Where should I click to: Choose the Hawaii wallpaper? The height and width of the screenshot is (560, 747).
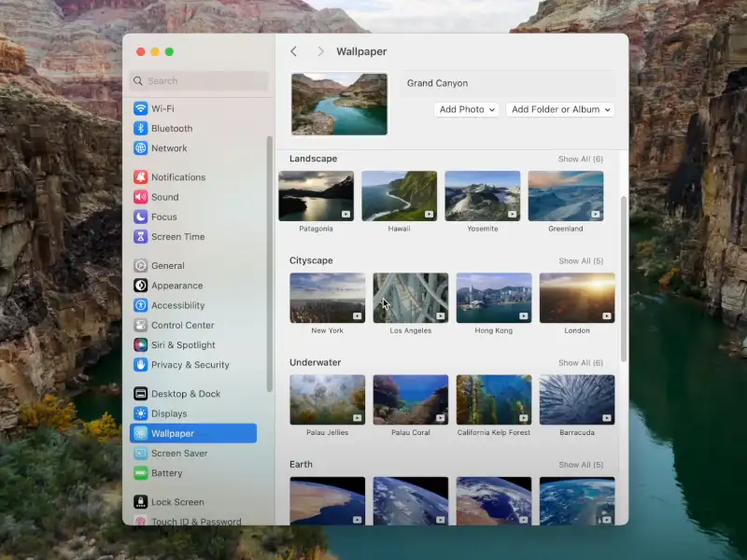(x=400, y=196)
